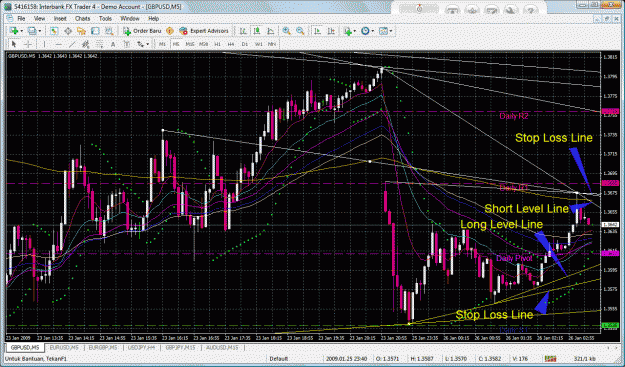
Task: Select the Fibonacci Retracement tool
Action: [99, 44]
